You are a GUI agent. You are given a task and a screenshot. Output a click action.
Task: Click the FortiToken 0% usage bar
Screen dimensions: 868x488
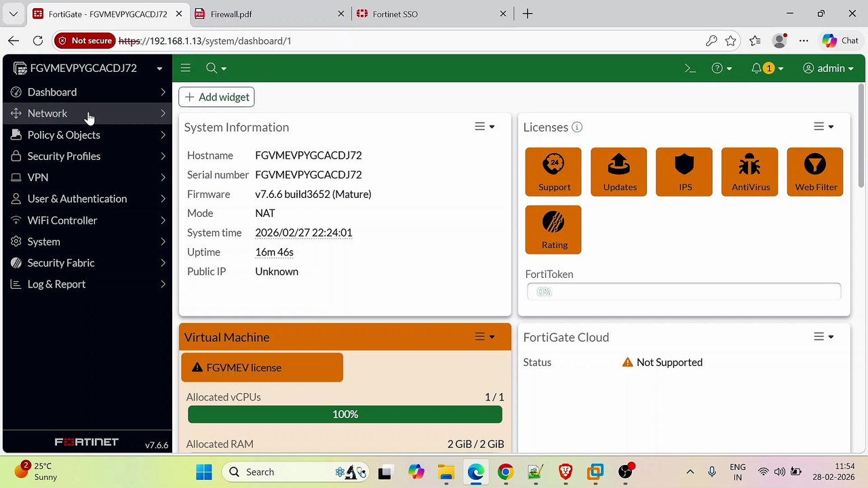click(x=684, y=291)
